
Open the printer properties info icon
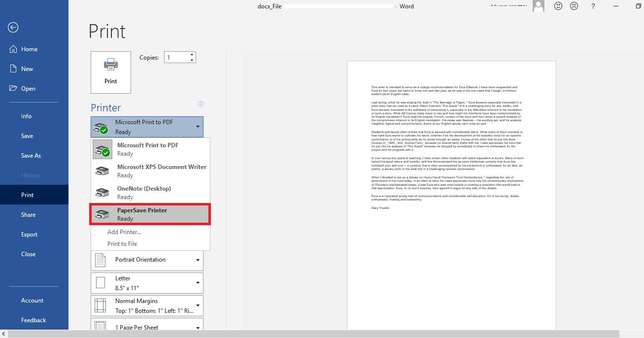pyautogui.click(x=201, y=104)
